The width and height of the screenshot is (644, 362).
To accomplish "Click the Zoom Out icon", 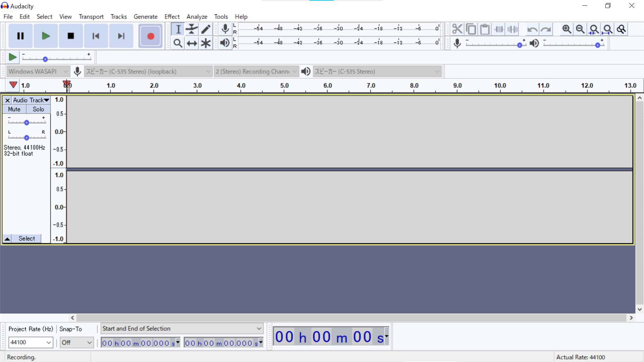I will (x=580, y=29).
